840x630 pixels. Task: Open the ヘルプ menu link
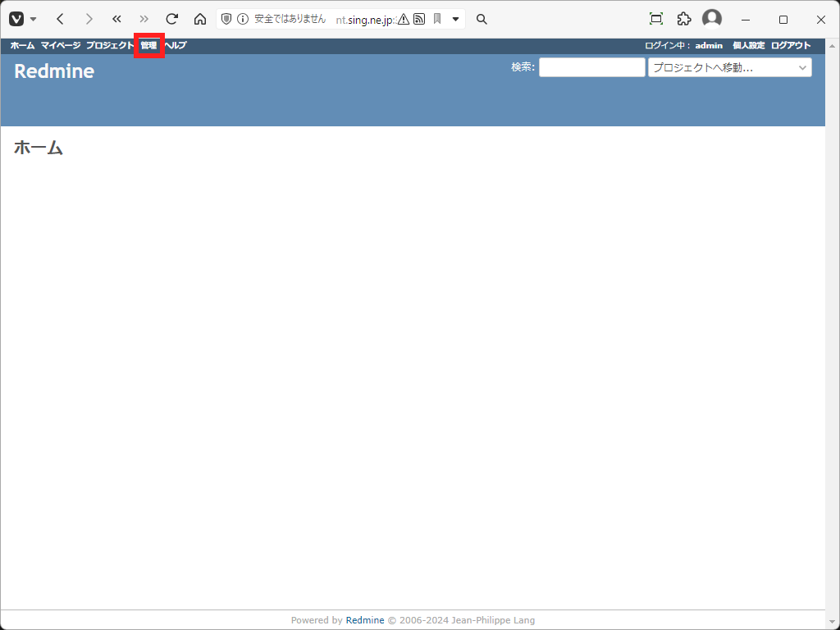(176, 46)
